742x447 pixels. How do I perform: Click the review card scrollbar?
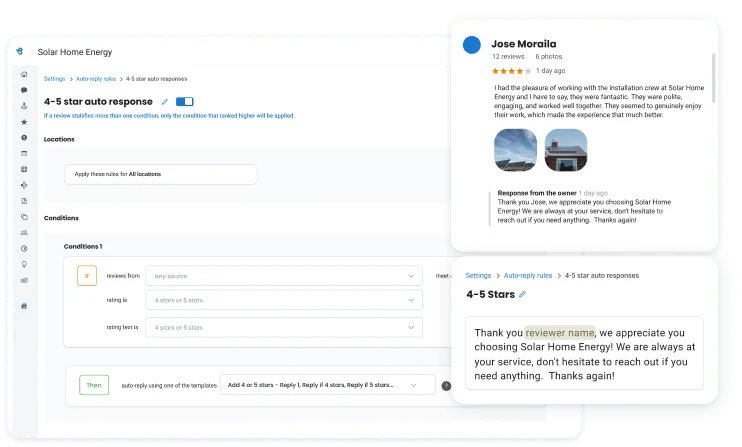(713, 78)
